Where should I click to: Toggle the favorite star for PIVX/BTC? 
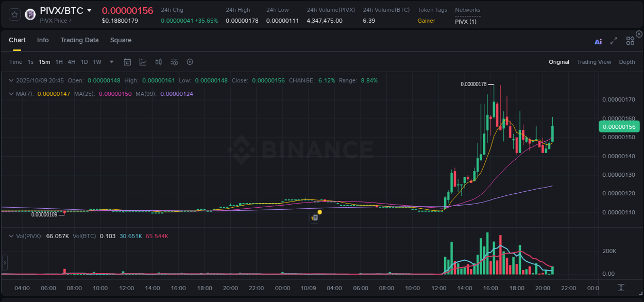pos(14,14)
